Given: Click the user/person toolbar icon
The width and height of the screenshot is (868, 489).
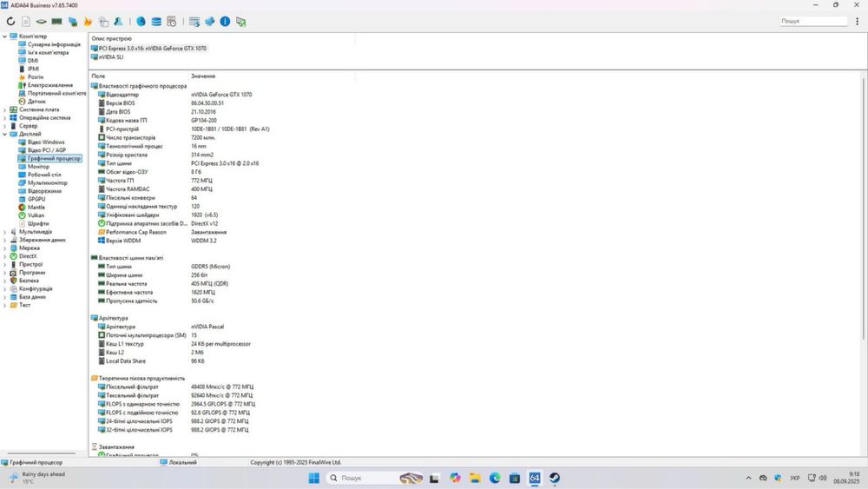Looking at the screenshot, I should click(118, 22).
